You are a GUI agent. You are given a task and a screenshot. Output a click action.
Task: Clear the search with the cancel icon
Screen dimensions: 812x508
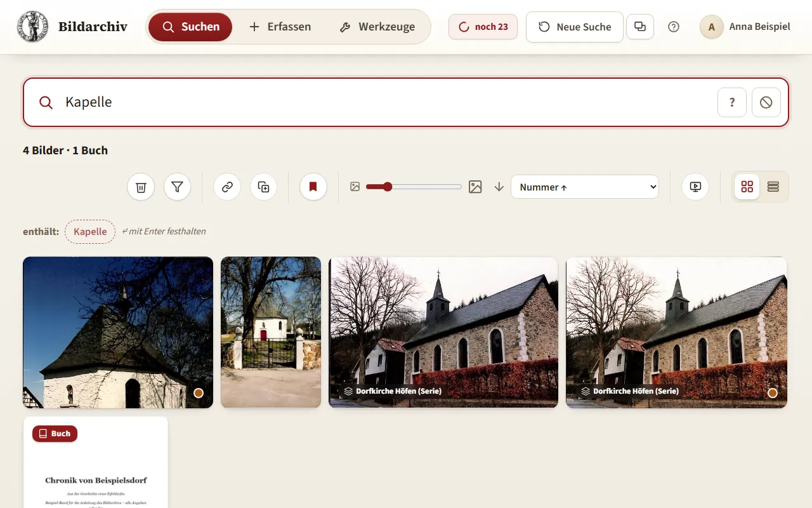click(766, 102)
